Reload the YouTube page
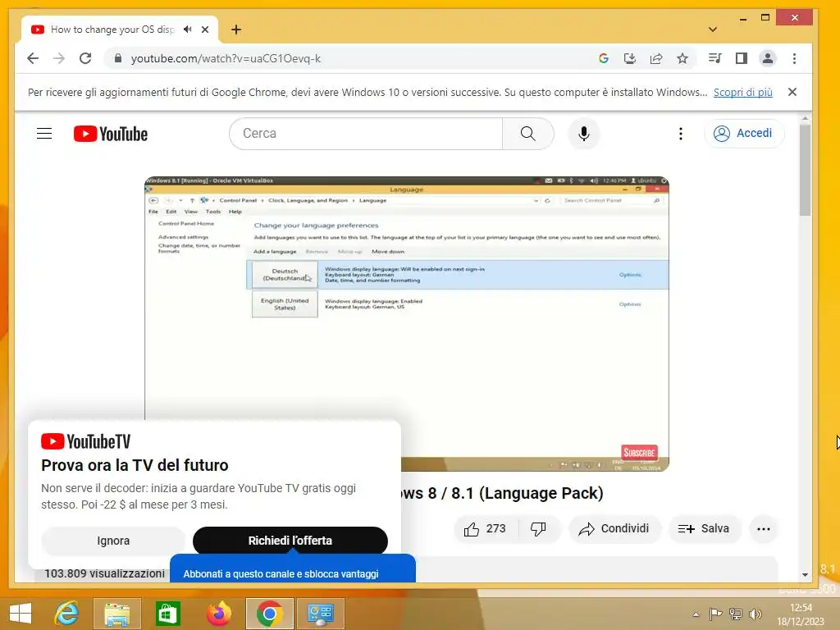This screenshot has height=630, width=840. point(85,58)
